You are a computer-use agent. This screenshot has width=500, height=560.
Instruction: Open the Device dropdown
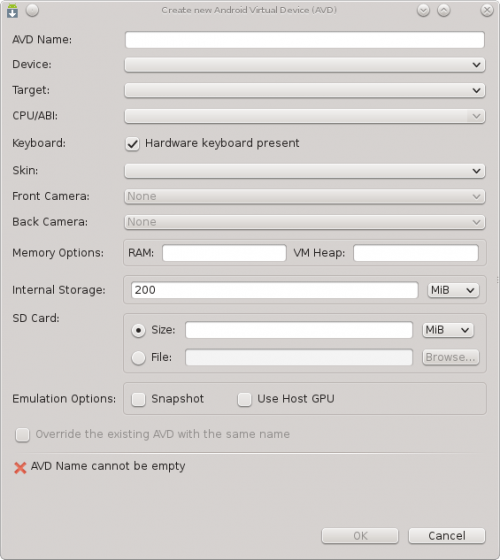pos(305,65)
